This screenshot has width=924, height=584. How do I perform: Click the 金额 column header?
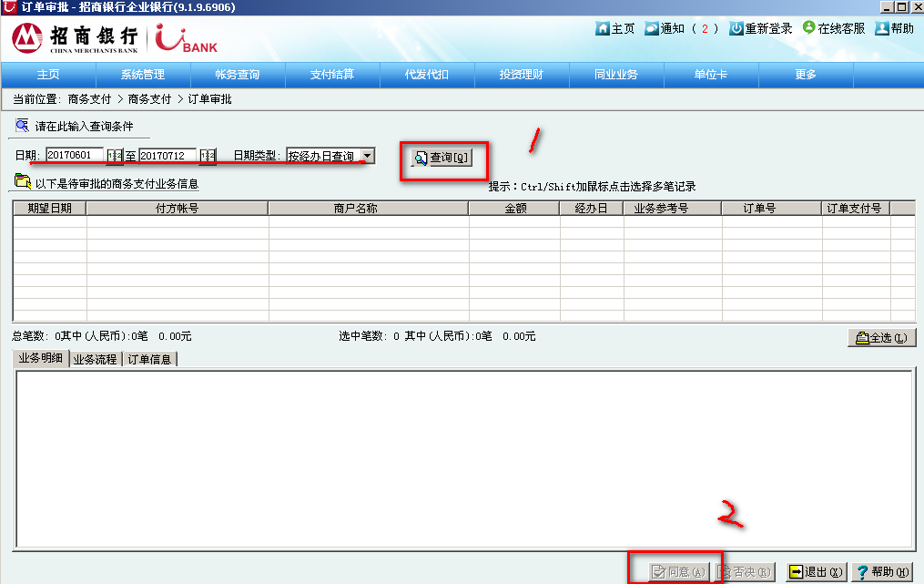pyautogui.click(x=514, y=209)
